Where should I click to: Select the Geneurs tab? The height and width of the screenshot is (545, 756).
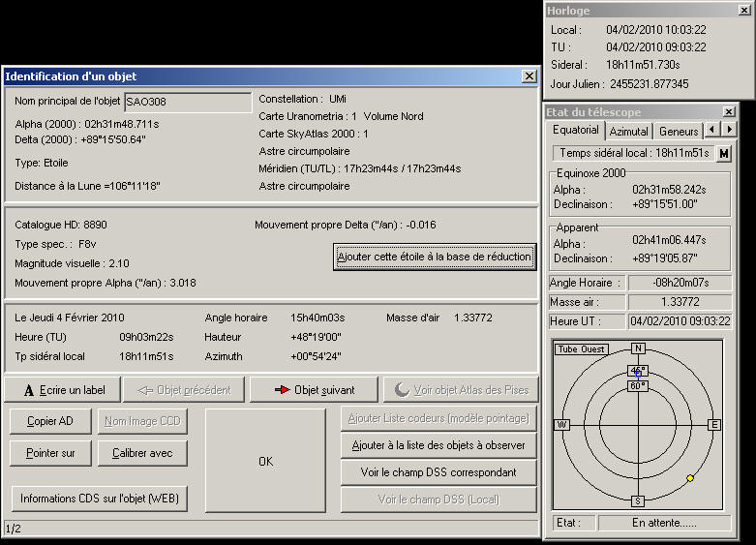679,131
